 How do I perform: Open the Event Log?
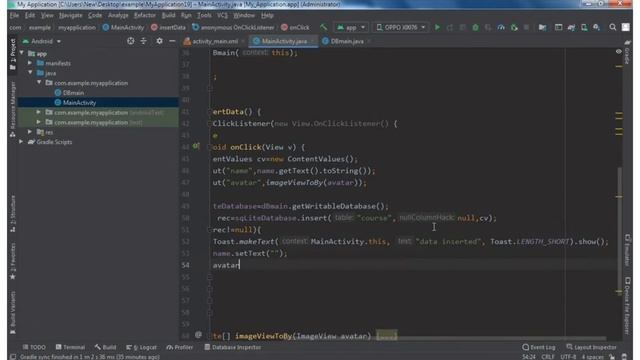pyautogui.click(x=539, y=347)
